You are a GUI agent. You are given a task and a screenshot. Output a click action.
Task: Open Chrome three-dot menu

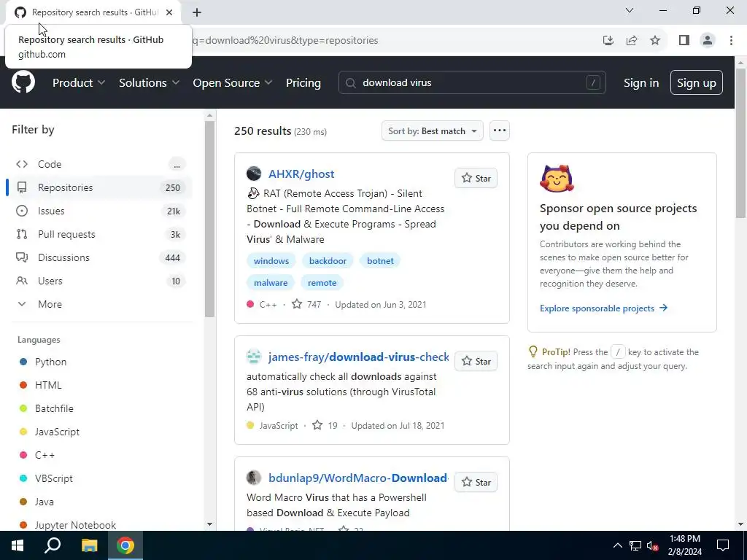[731, 41]
